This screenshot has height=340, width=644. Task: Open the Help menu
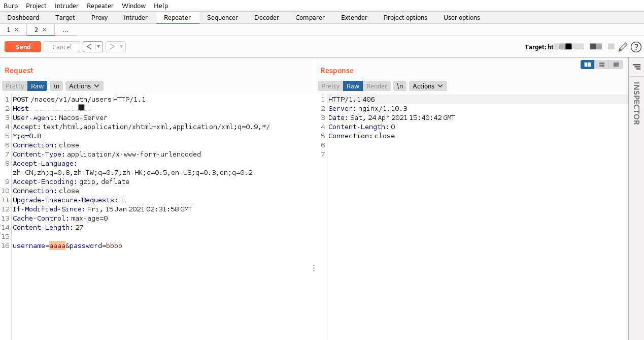[161, 6]
